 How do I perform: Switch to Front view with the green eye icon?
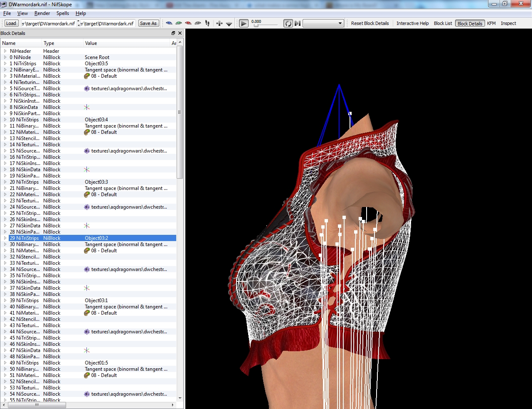click(179, 23)
